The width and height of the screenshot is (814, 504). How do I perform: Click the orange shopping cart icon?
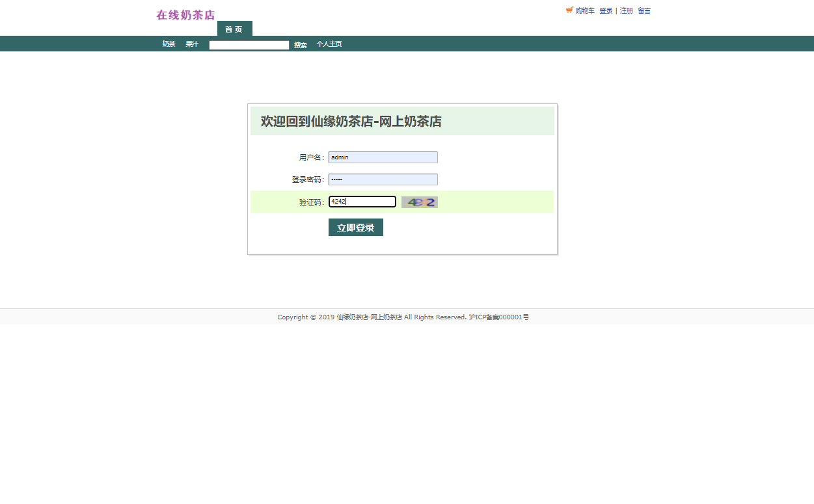coord(570,10)
